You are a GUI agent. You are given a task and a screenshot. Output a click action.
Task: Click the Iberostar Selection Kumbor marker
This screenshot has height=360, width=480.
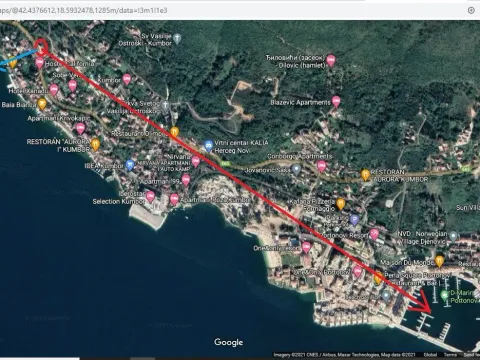[x=150, y=197]
